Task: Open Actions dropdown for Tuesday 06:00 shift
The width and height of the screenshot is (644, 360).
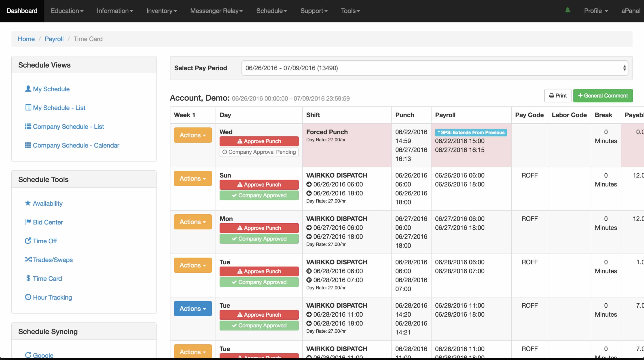Action: coord(193,265)
